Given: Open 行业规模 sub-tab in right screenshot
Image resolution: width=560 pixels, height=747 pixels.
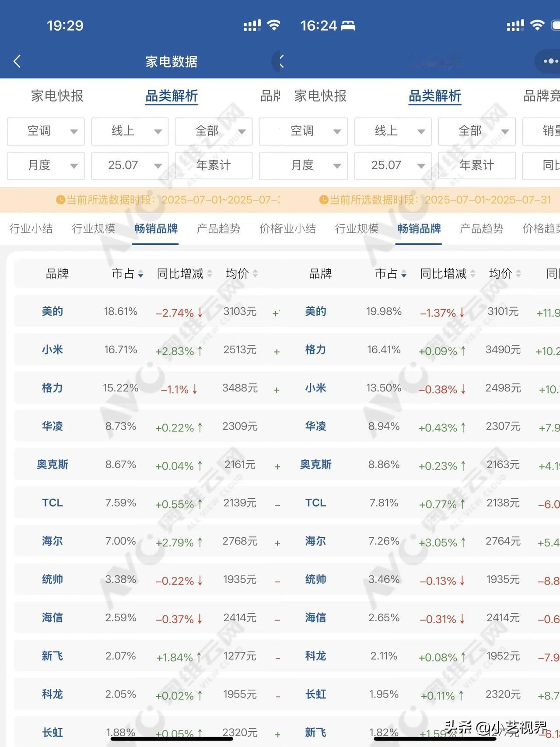Looking at the screenshot, I should click(357, 229).
